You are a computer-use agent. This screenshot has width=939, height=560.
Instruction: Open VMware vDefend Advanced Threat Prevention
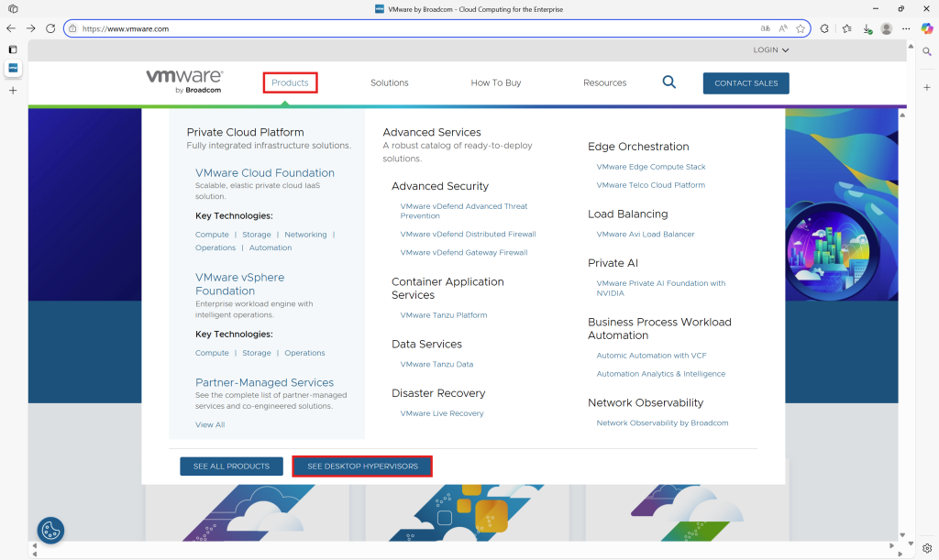[463, 211]
